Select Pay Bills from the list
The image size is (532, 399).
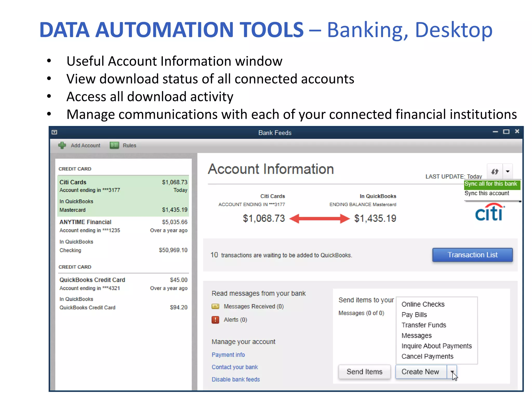(x=414, y=315)
